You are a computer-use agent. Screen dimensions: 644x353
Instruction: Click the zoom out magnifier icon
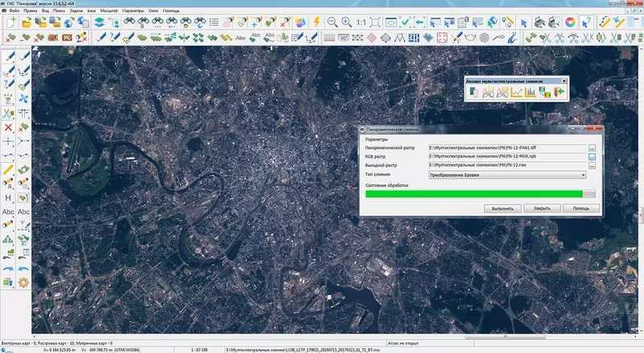click(x=332, y=22)
